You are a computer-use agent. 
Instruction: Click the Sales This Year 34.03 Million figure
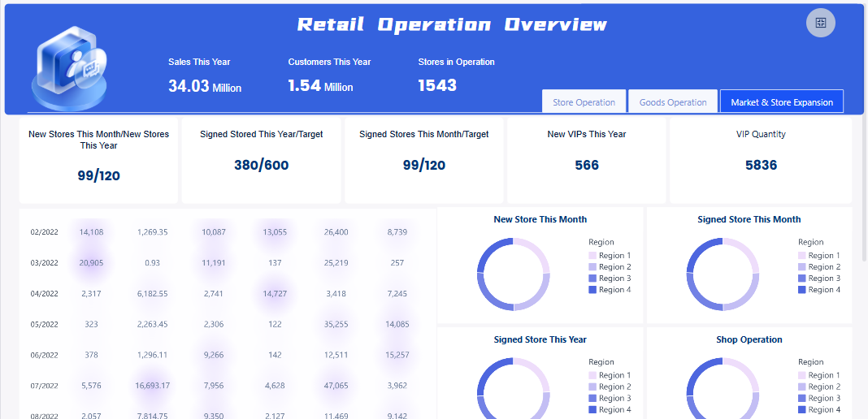coord(204,86)
